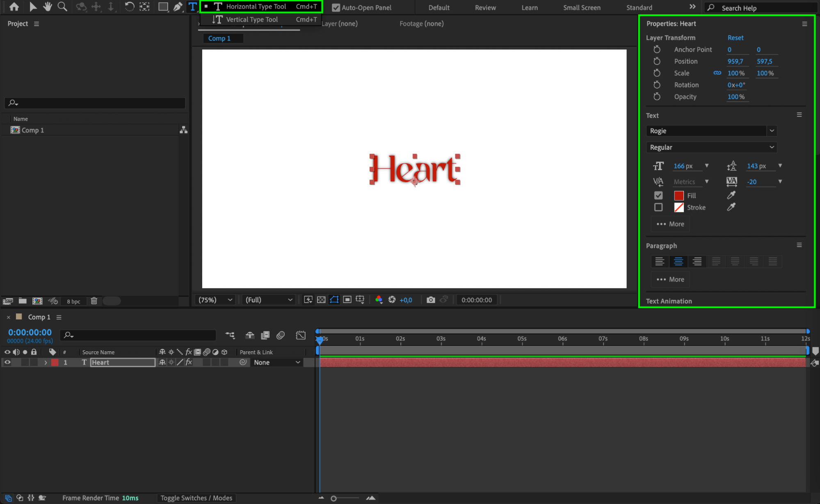
Task: Expand the Heart layer properties
Action: [x=46, y=363]
